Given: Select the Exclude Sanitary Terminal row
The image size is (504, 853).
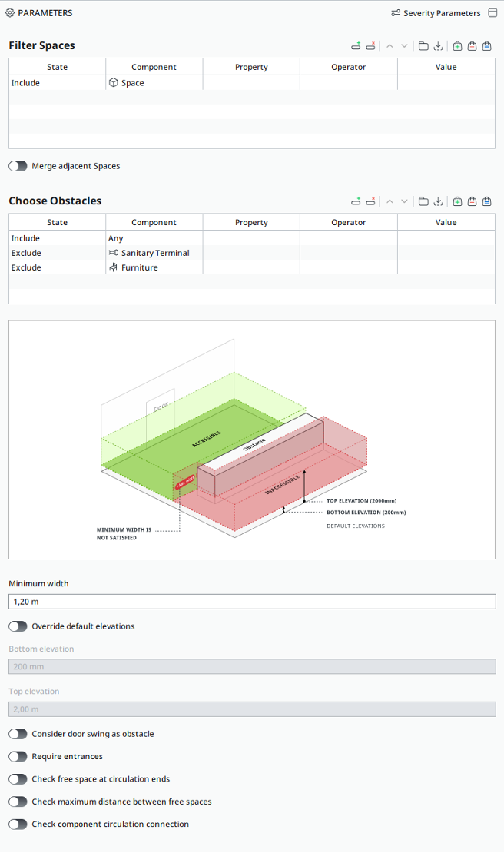Looking at the screenshot, I should click(154, 253).
